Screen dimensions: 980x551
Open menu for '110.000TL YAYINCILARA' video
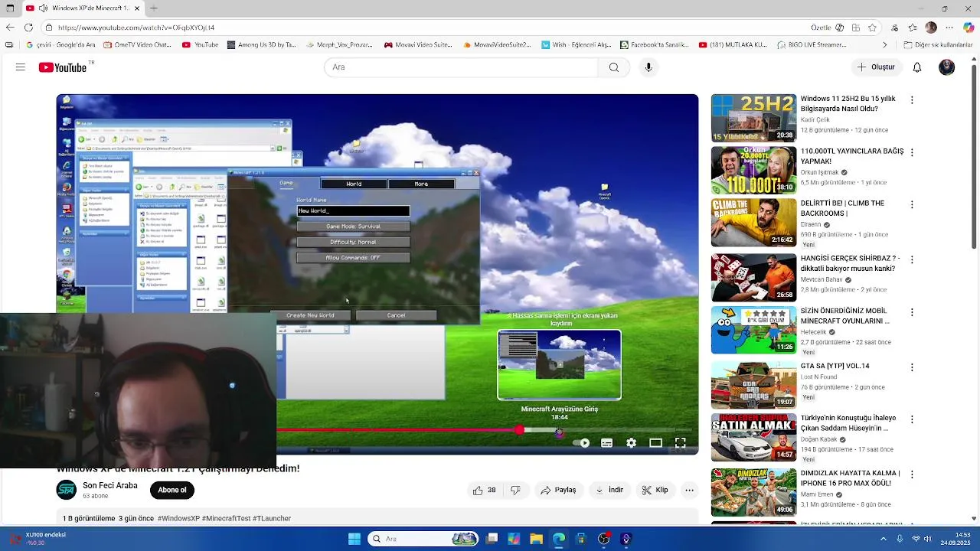click(912, 152)
